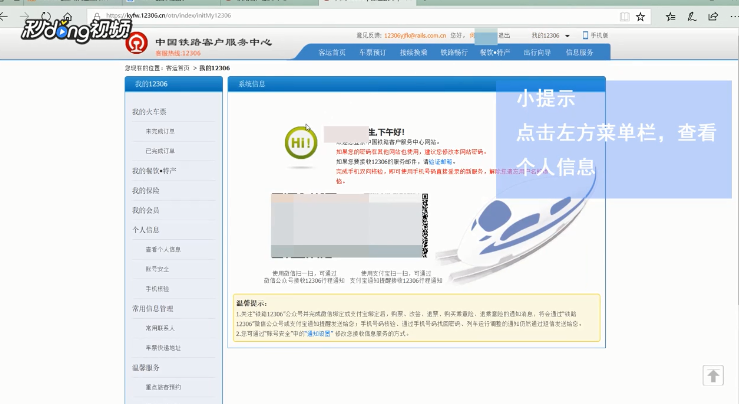Image resolution: width=739 pixels, height=404 pixels.
Task: Open the 出行向导 navigation tab
Action: coord(537,53)
